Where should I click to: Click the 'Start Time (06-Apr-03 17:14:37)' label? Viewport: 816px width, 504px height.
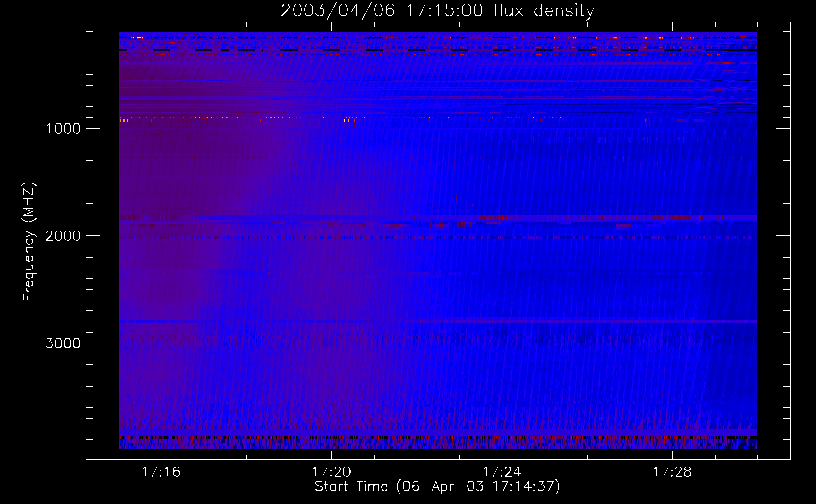(x=437, y=487)
